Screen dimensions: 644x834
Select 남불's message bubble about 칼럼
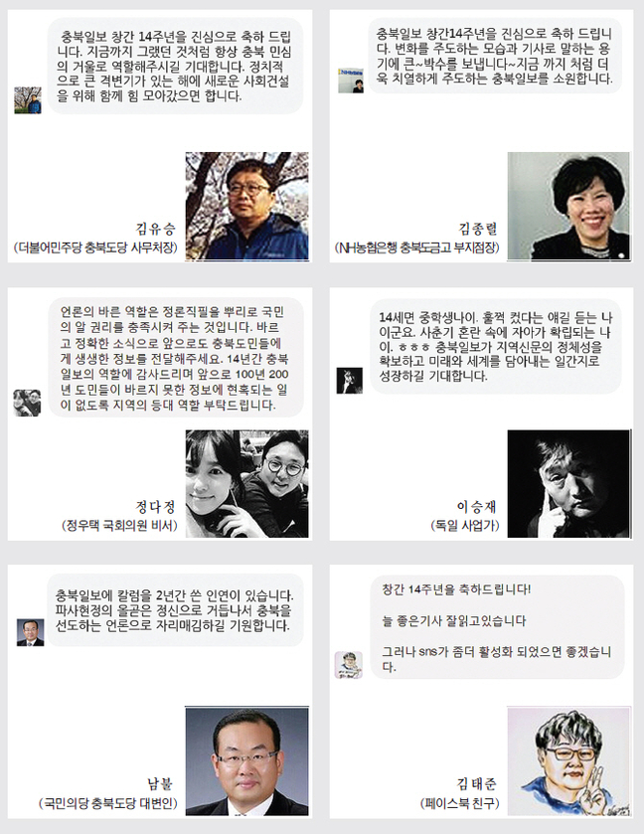click(175, 610)
